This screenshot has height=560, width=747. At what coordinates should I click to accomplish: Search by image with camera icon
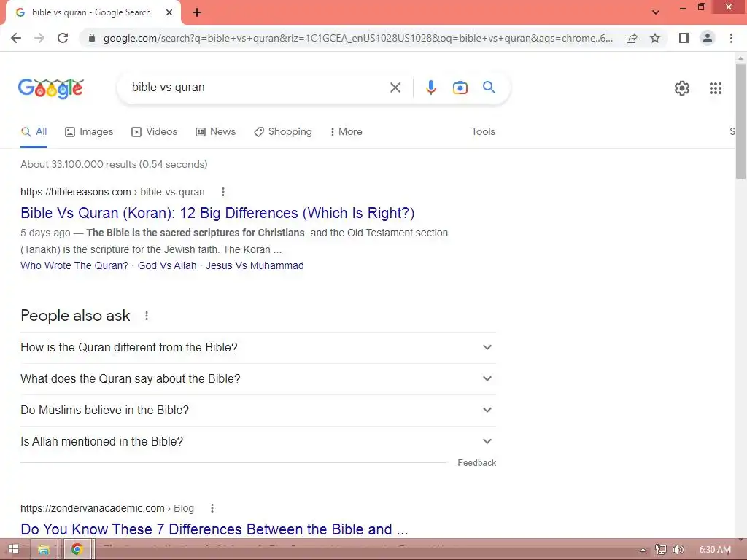(x=460, y=87)
